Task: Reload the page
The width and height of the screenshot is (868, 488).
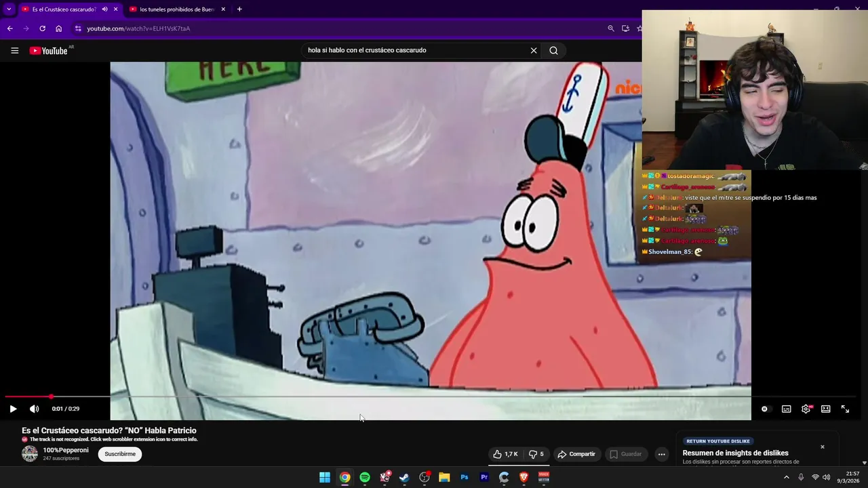Action: point(42,28)
